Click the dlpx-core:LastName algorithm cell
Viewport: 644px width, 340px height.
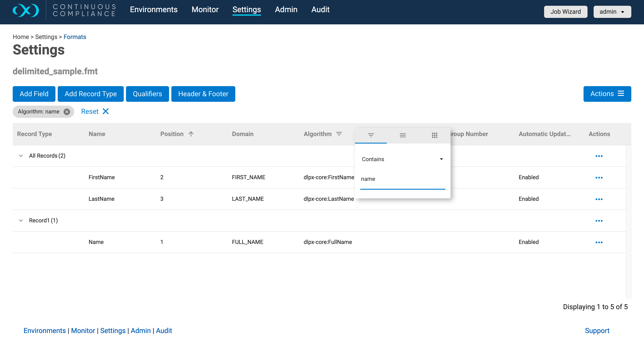point(329,199)
